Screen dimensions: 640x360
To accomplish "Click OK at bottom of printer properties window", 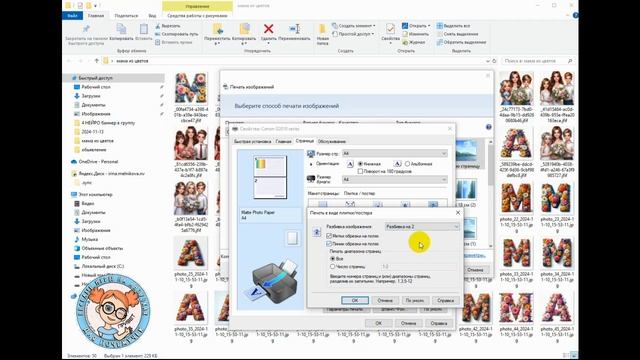I will (378, 323).
